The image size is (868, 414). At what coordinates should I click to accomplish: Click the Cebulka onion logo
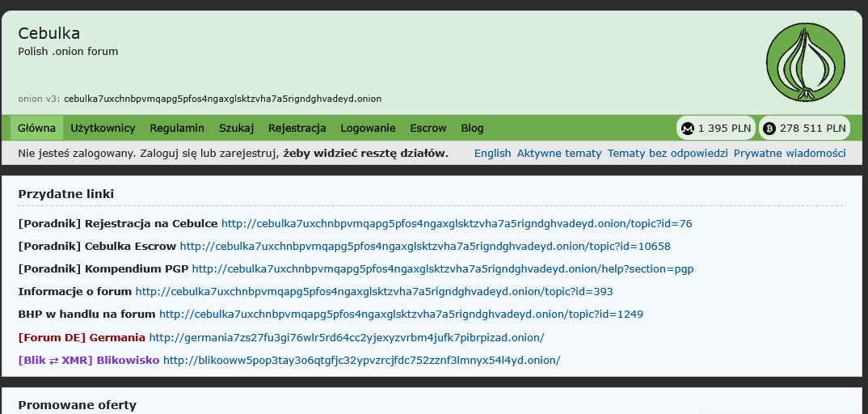[x=805, y=62]
